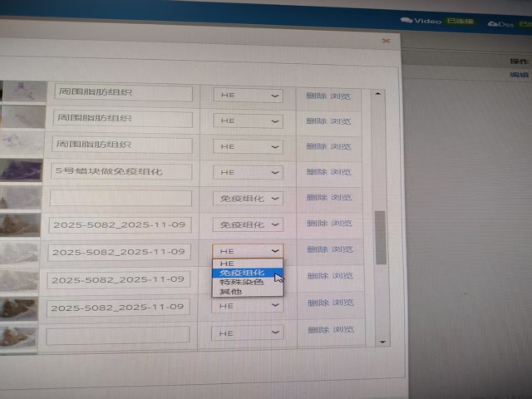Image resolution: width=532 pixels, height=399 pixels.
Task: Open HE dropdown in the last row
Action: [248, 332]
